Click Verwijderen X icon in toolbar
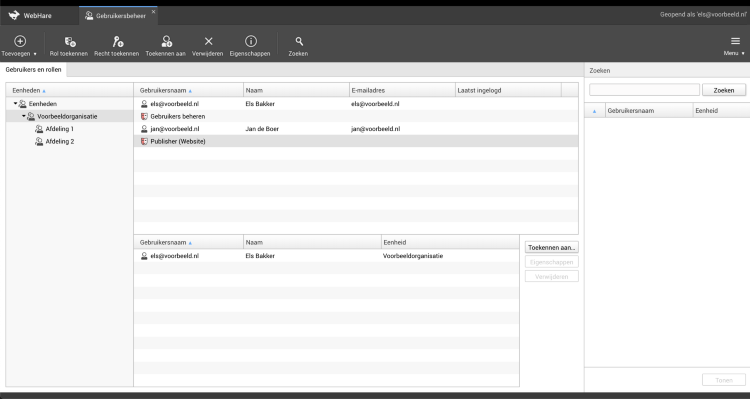 pos(208,42)
